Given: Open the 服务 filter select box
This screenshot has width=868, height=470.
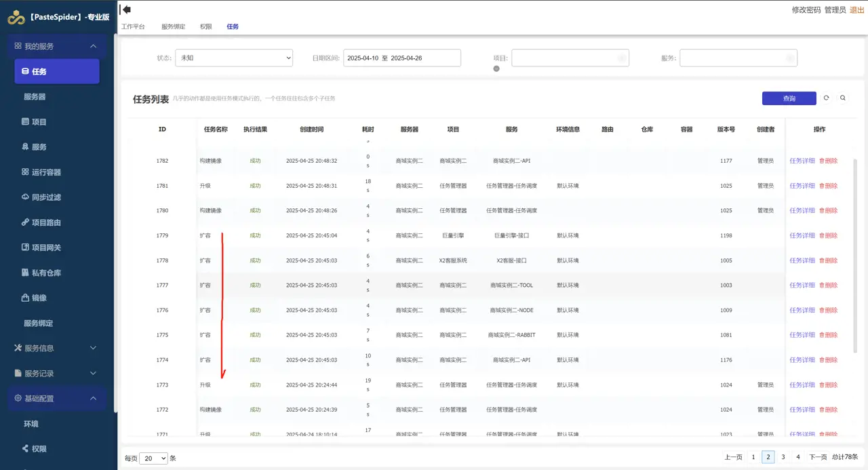Looking at the screenshot, I should coord(738,58).
